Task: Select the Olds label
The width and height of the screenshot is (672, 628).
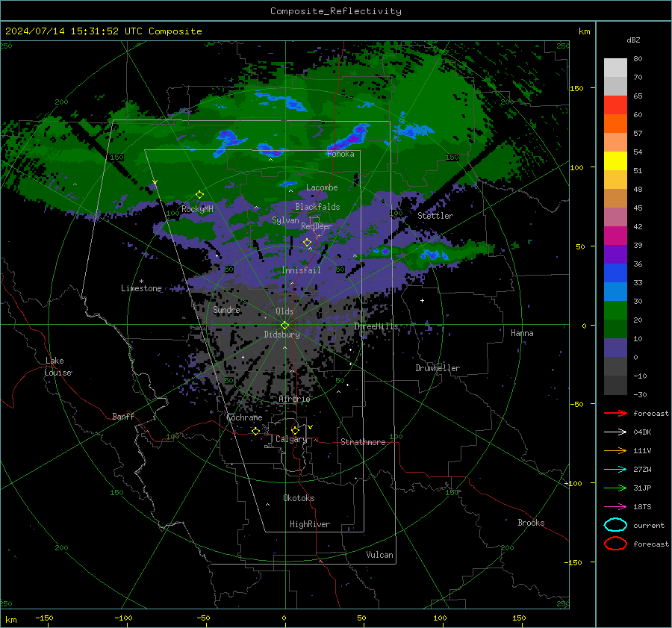Action: pos(284,311)
